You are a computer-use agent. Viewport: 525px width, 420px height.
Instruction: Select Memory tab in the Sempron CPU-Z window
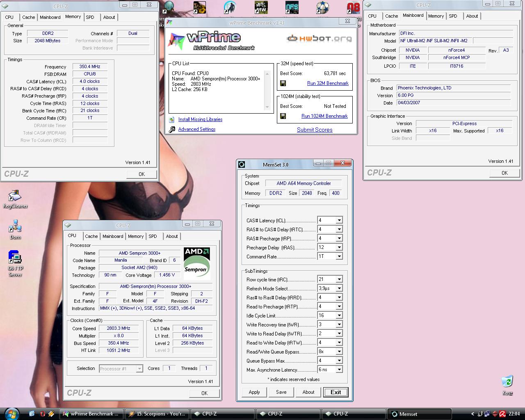coord(136,236)
